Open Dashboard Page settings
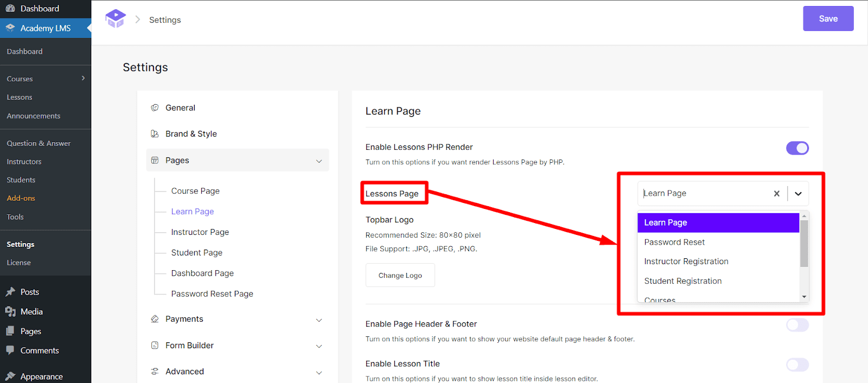 pos(202,273)
